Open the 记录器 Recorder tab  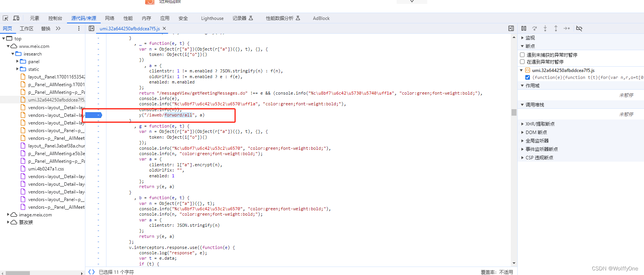pyautogui.click(x=243, y=18)
